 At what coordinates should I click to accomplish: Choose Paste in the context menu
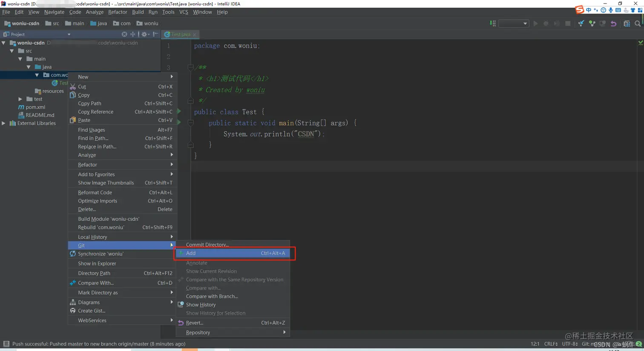point(123,120)
